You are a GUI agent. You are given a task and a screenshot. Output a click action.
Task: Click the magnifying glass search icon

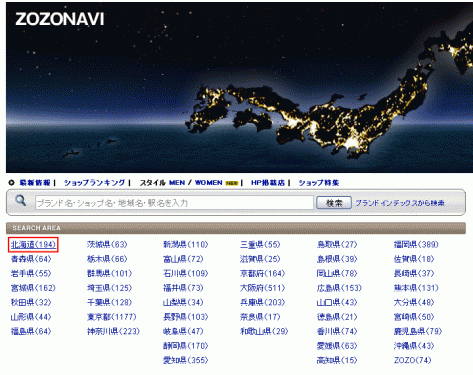tap(21, 200)
